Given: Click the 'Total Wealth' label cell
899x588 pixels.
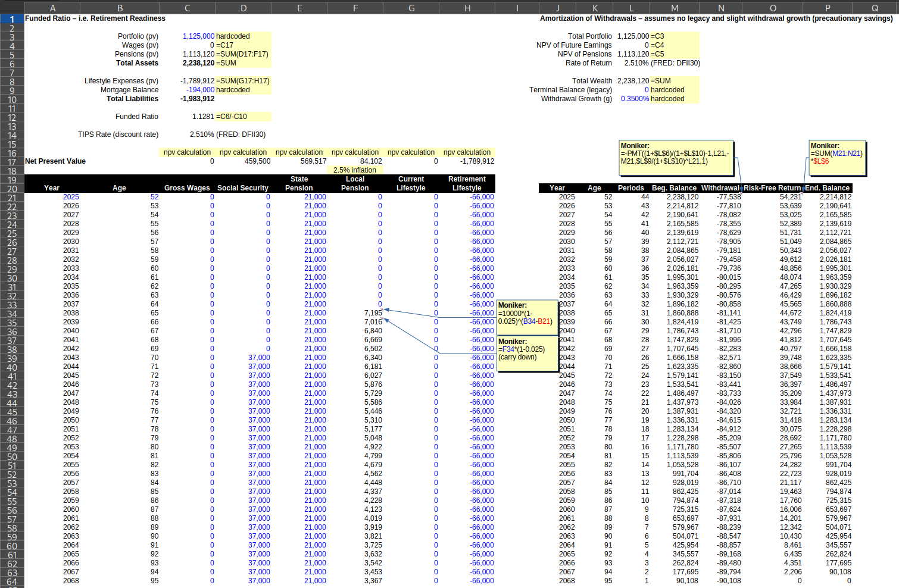Looking at the screenshot, I should click(x=592, y=81).
